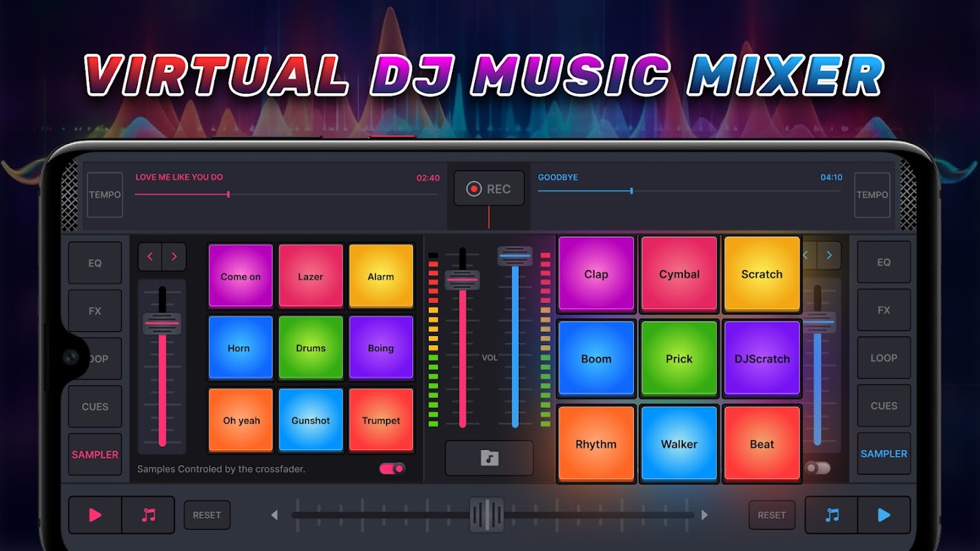Click the 02:40 left track time
980x551 pixels.
click(x=428, y=178)
